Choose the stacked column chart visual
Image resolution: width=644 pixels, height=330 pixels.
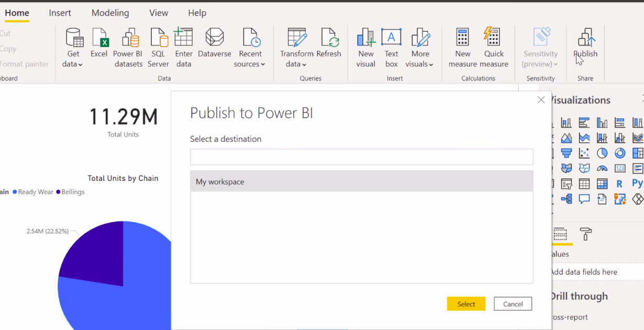(x=567, y=123)
